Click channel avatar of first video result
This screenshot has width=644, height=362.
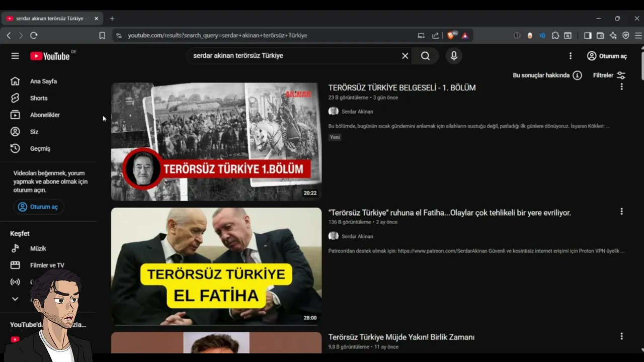click(x=334, y=111)
